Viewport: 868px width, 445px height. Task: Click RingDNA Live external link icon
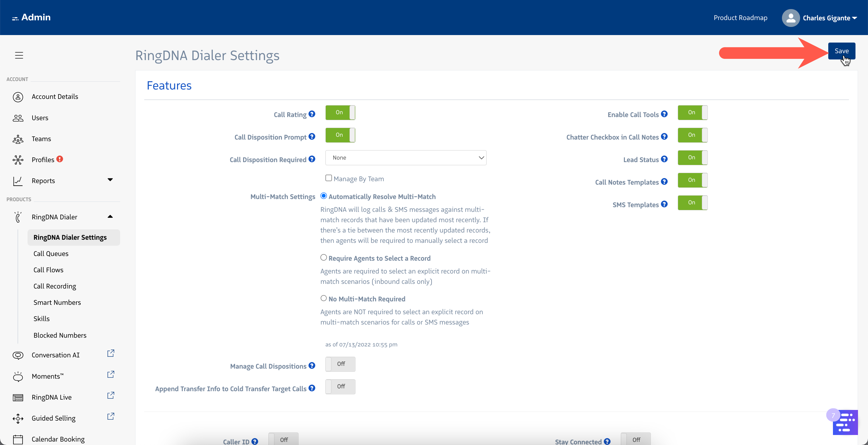[110, 396]
